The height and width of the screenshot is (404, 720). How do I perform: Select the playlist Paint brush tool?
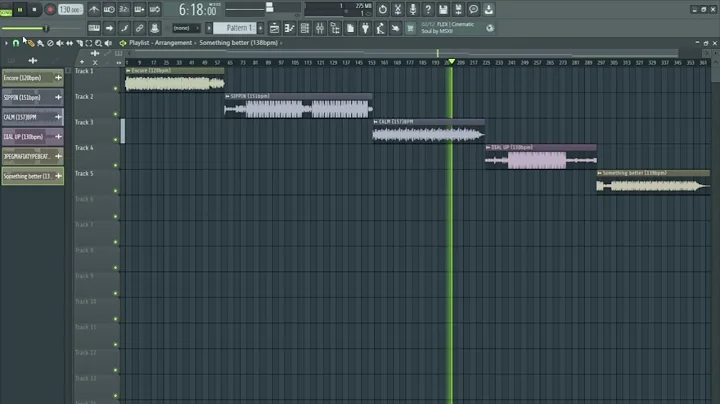tap(40, 43)
